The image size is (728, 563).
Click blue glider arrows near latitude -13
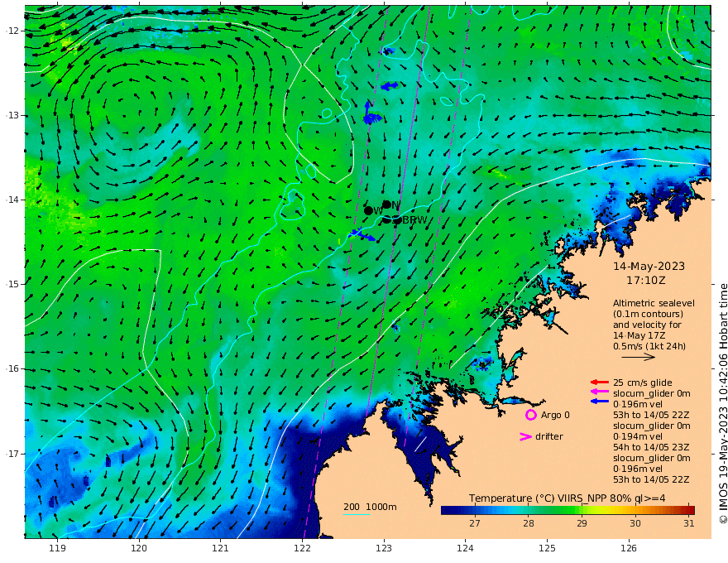click(x=371, y=115)
